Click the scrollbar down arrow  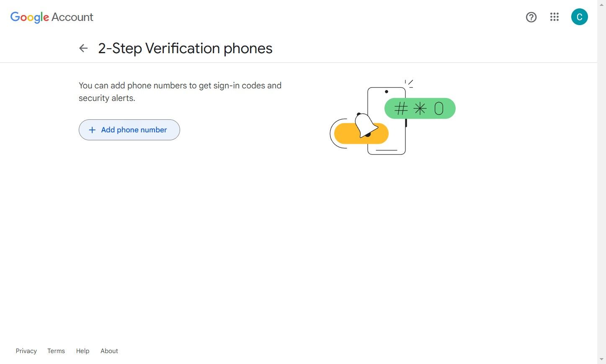[x=602, y=359]
